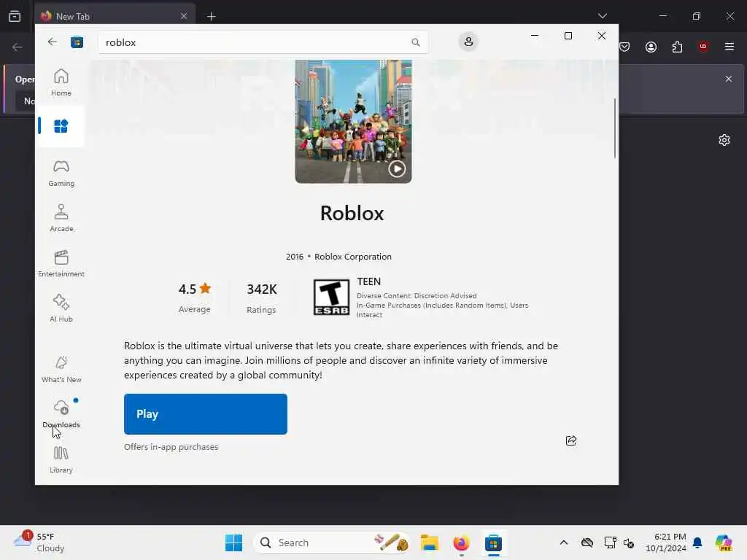
Task: Click the network display tray icon
Action: pos(610,542)
